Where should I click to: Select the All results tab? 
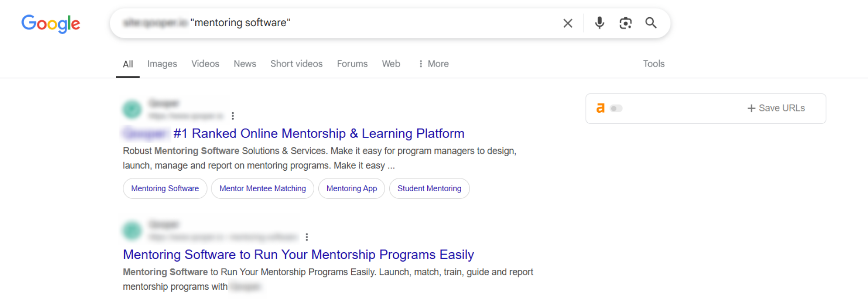128,64
